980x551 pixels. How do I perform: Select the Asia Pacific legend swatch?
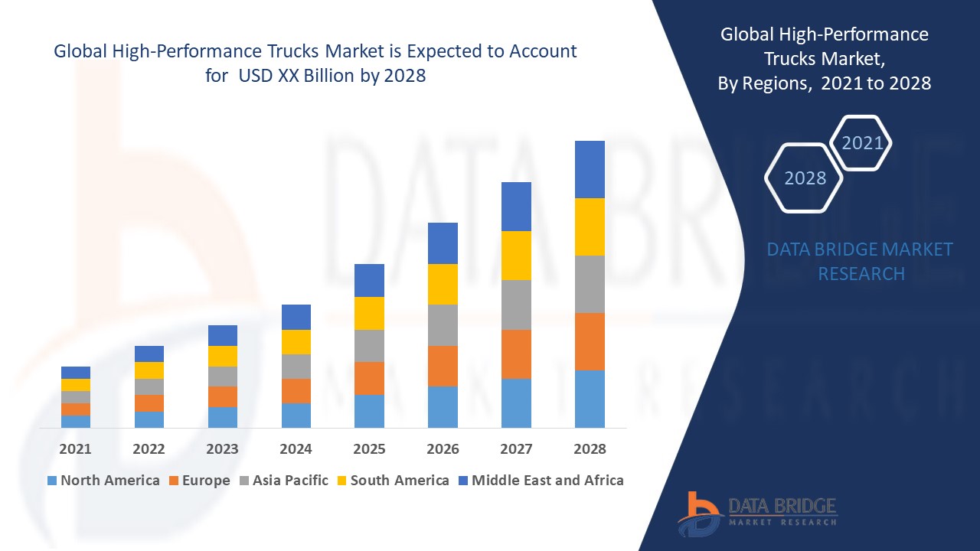pos(244,481)
